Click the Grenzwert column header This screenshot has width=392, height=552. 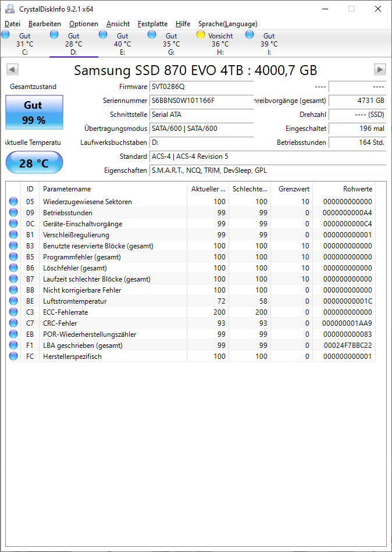[x=292, y=189]
